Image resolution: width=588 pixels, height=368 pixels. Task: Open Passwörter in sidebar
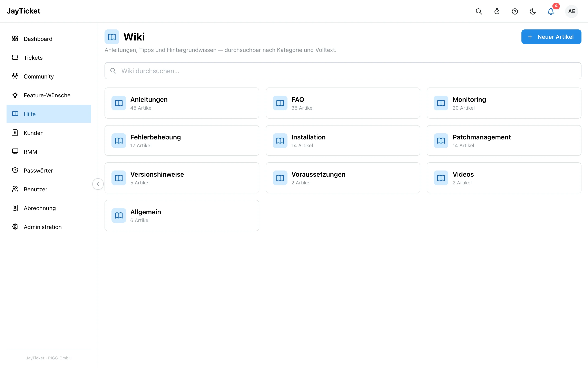49,170
